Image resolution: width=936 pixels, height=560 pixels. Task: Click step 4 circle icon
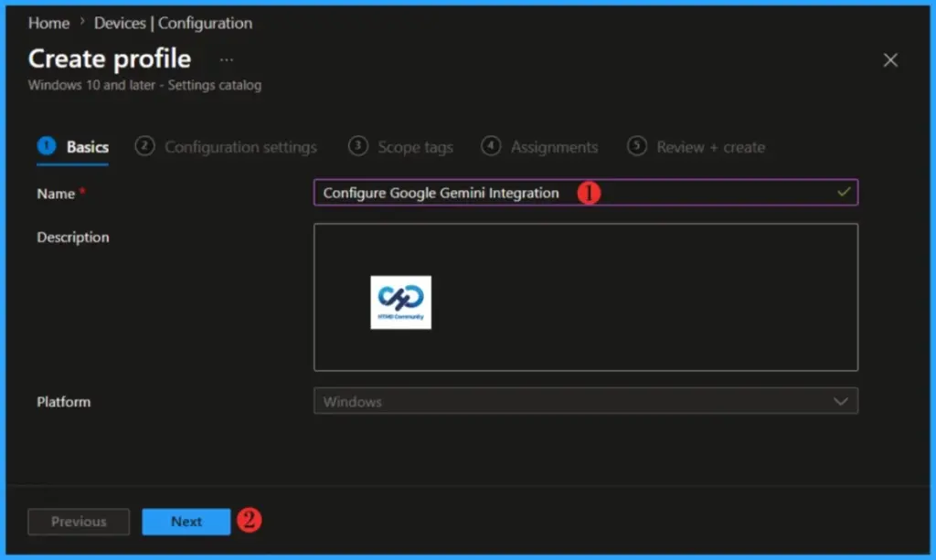click(491, 145)
